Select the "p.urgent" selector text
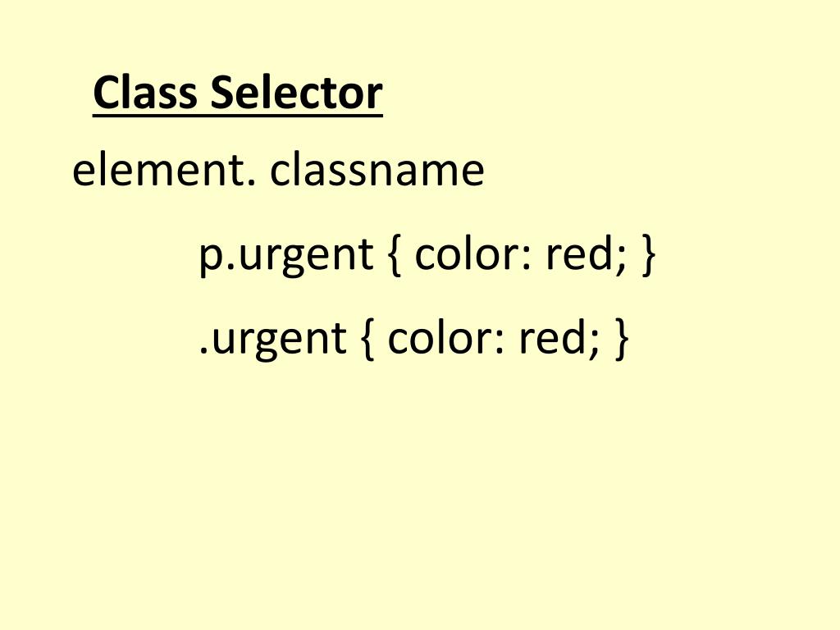The height and width of the screenshot is (630, 840). 286,256
